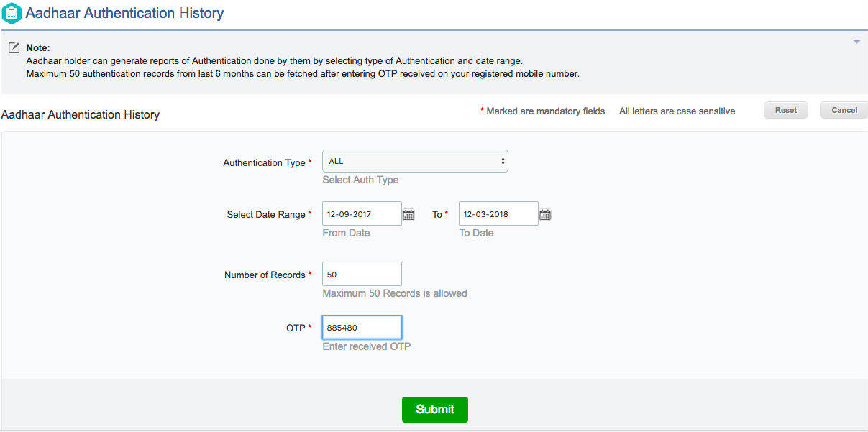Click the Marked are mandatory fields notice
Image resolution: width=868 pixels, height=432 pixels.
click(x=544, y=111)
